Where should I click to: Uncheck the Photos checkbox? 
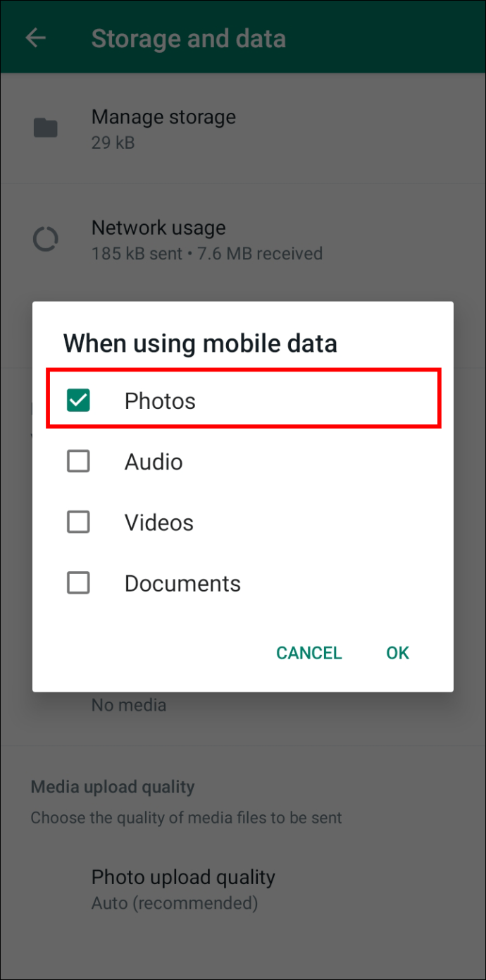coord(78,400)
